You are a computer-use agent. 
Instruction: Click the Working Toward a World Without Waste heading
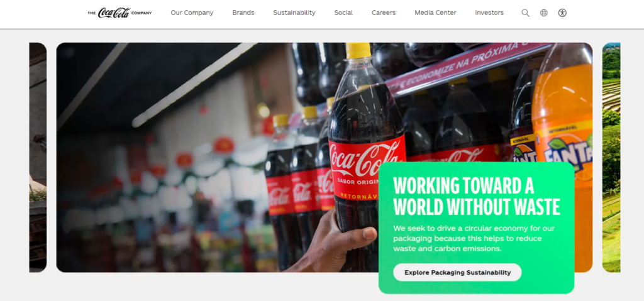[477, 197]
